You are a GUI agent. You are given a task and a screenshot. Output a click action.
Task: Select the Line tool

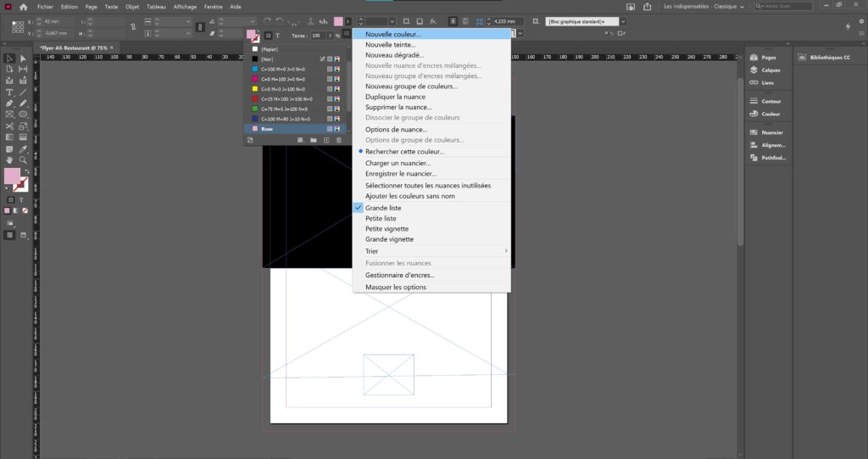tap(23, 92)
